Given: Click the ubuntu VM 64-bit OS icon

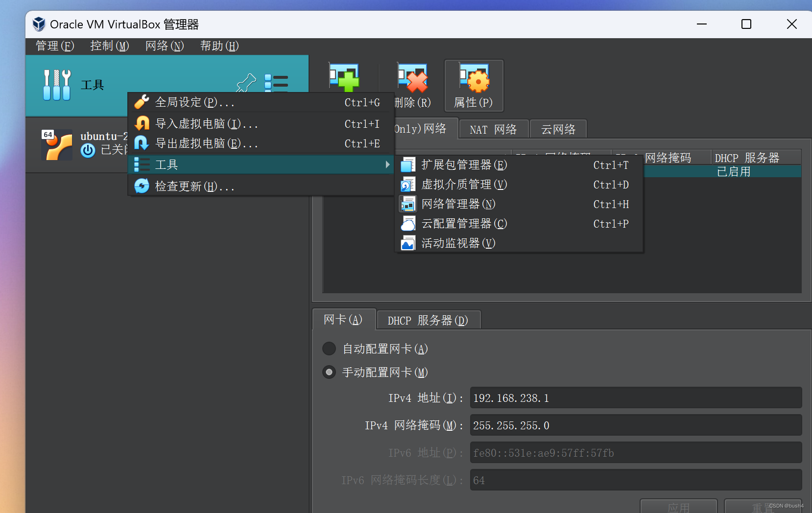Looking at the screenshot, I should coord(57,144).
